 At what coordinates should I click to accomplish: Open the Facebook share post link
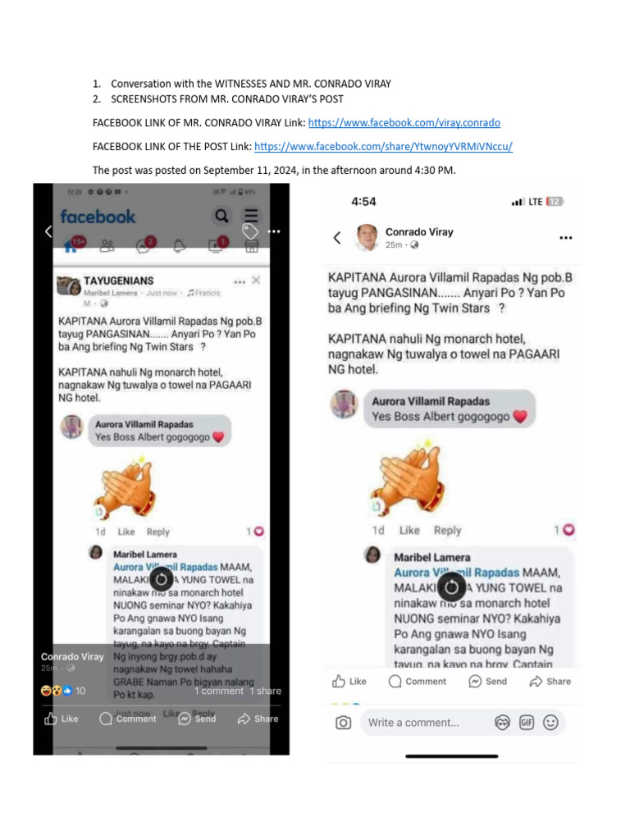tap(383, 146)
